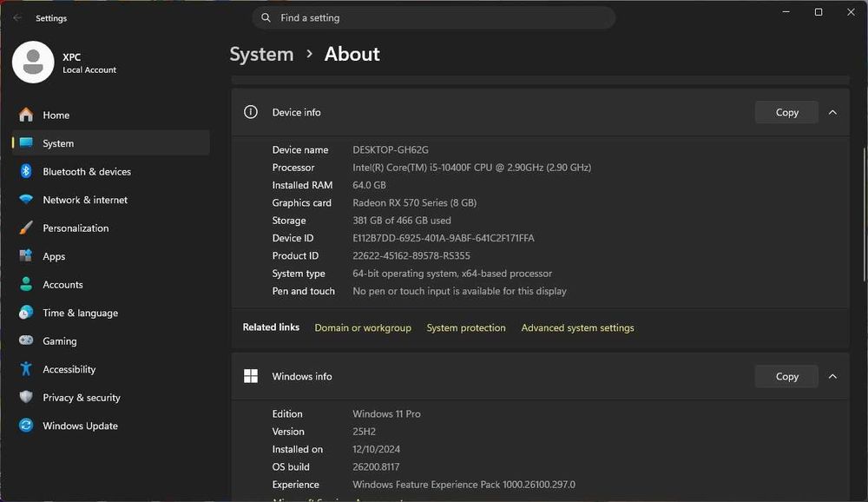Click the processor value Intel Core i5-10400F

(x=471, y=168)
